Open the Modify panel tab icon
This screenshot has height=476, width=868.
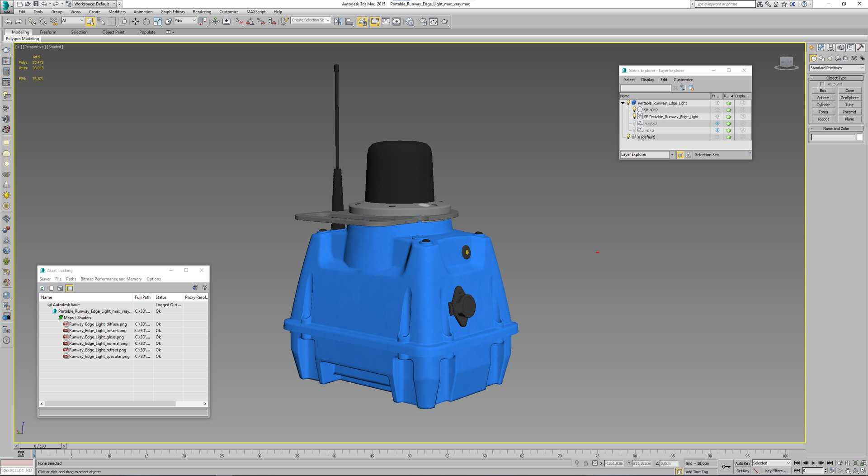pyautogui.click(x=821, y=48)
